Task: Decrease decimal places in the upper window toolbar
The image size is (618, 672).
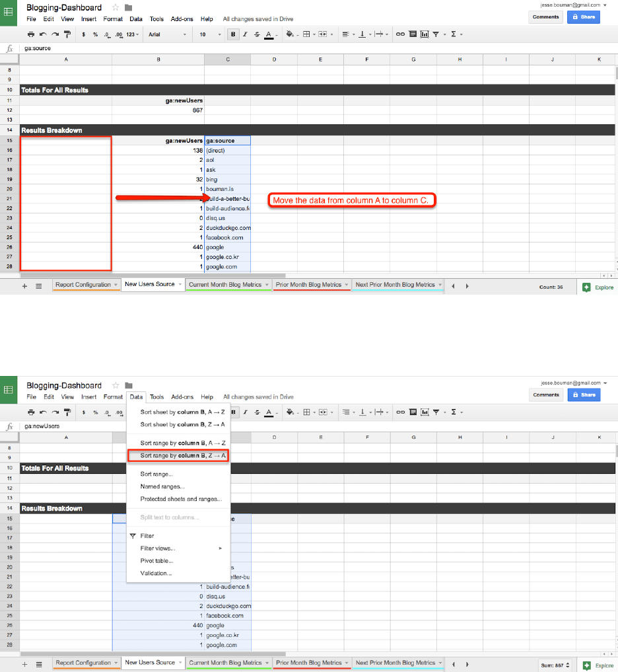Action: pyautogui.click(x=107, y=34)
